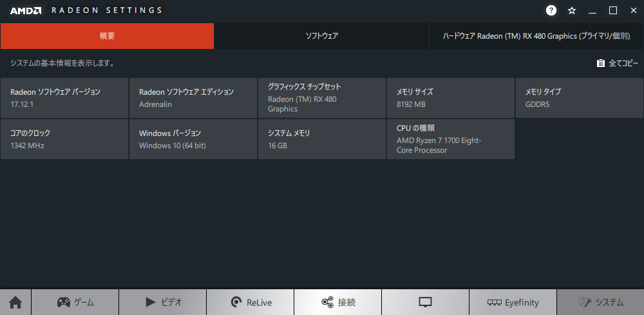Open the Eyefinity section
The height and width of the screenshot is (315, 644).
(513, 302)
